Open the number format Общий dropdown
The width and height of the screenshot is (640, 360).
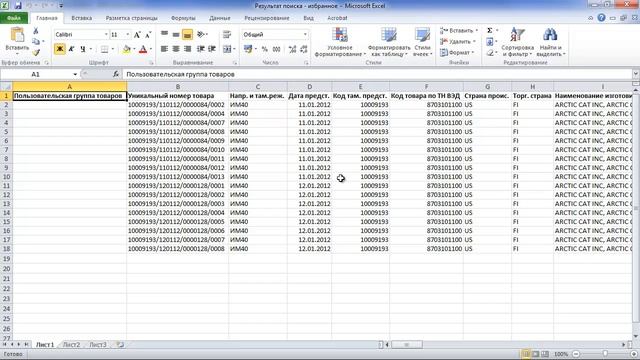[x=305, y=35]
